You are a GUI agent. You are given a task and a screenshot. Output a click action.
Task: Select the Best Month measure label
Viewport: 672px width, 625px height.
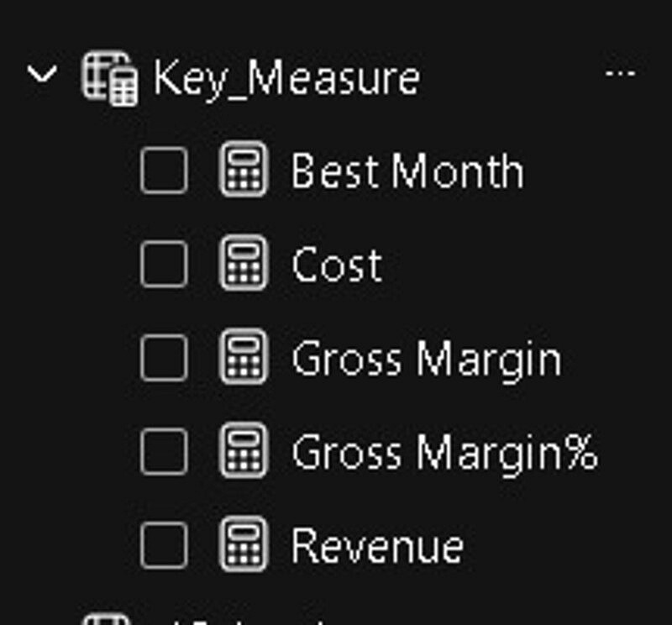(x=407, y=171)
